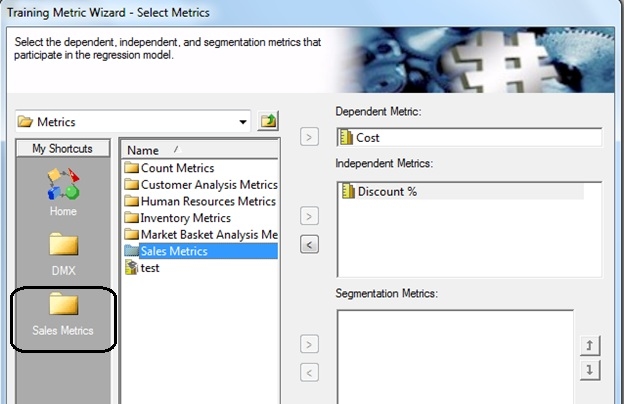Viewport: 624px width, 404px height.
Task: Select the Inventory Metrics folder
Action: 177,218
